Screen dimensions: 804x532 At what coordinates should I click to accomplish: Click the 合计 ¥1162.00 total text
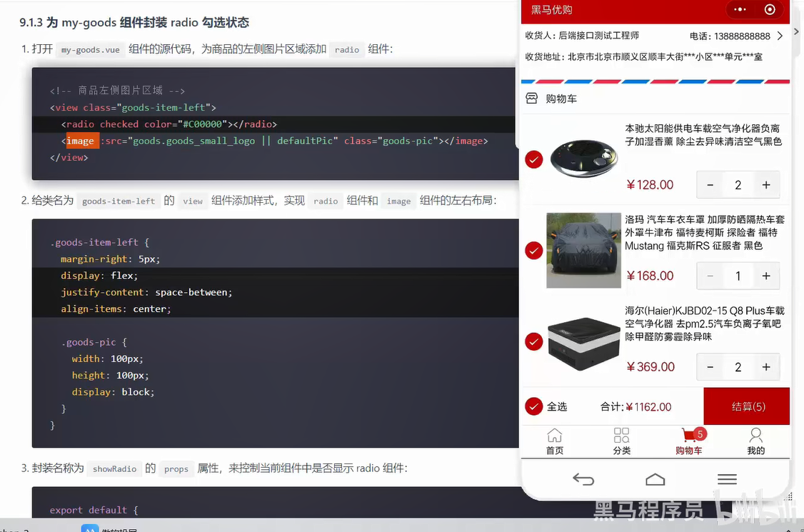(635, 407)
